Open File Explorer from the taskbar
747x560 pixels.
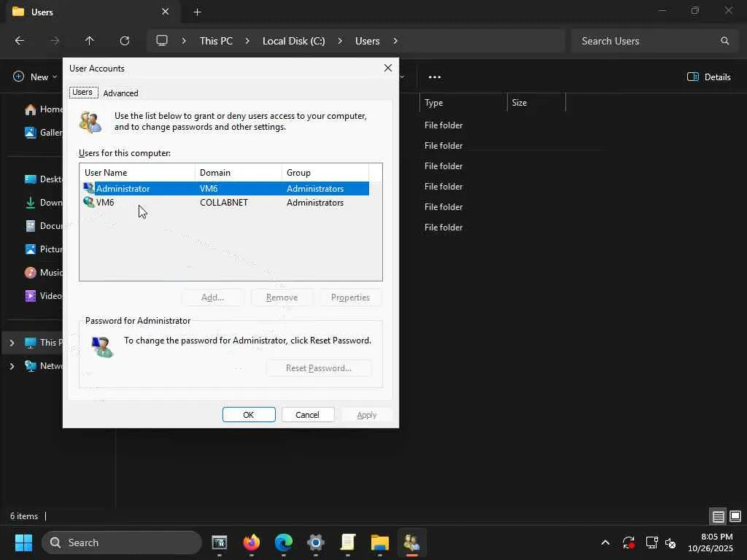click(379, 542)
